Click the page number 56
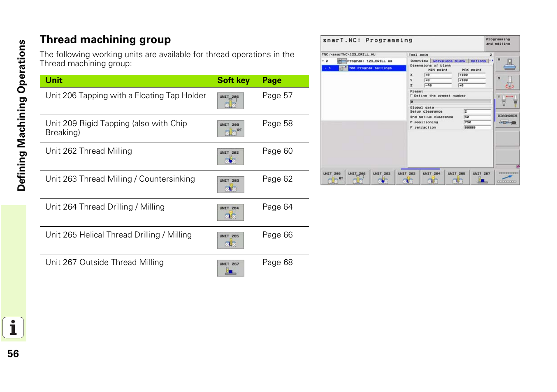The image size is (557, 392). coord(13,354)
